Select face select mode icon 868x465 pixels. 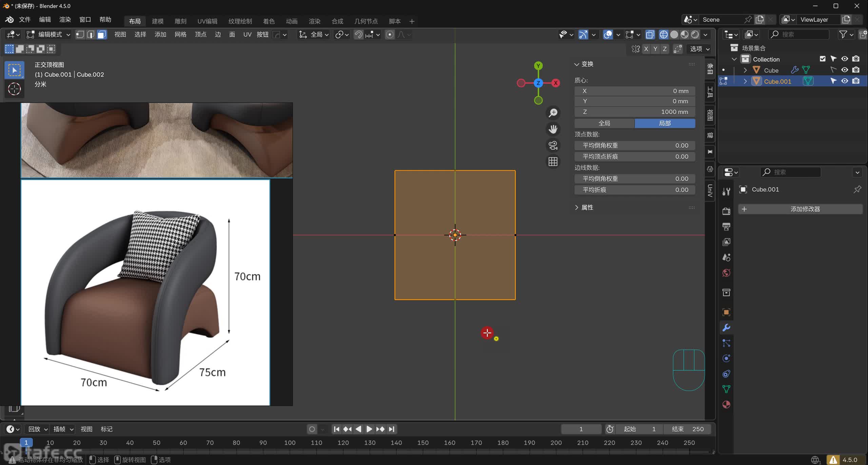coord(102,35)
